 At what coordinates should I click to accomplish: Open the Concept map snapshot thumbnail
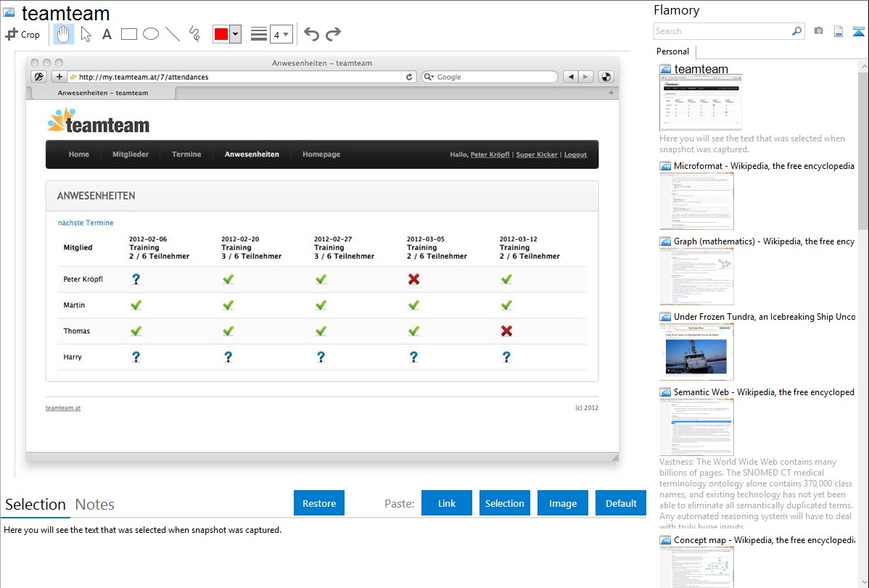696,567
